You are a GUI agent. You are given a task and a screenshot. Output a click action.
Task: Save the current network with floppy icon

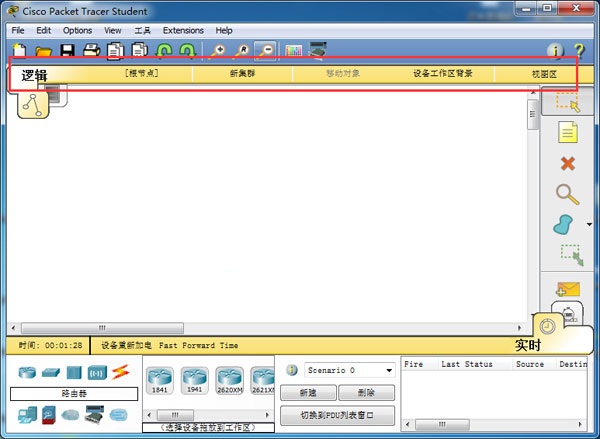(x=67, y=51)
